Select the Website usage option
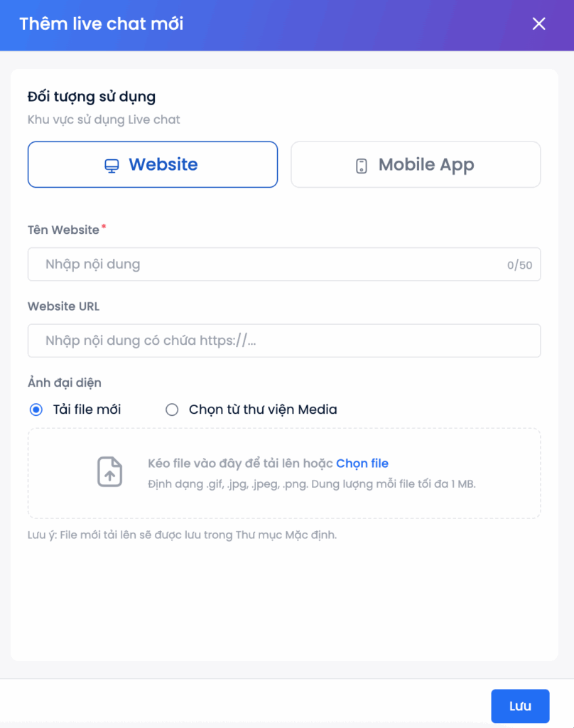 tap(153, 164)
